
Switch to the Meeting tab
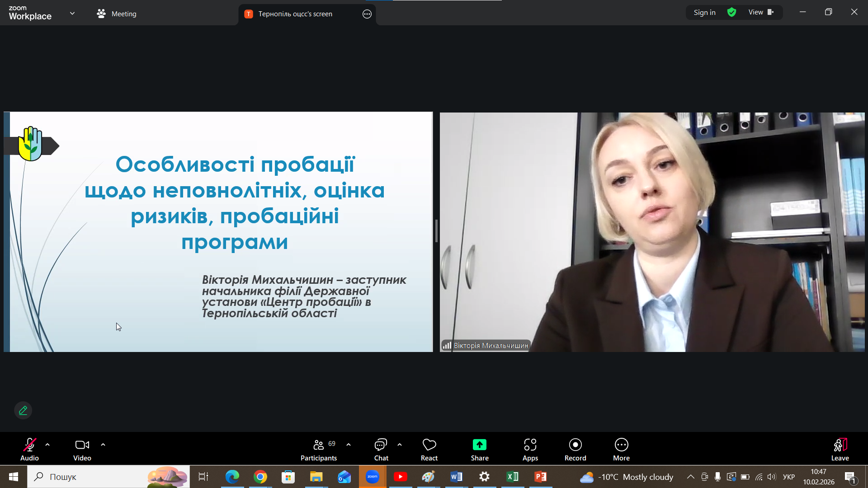[117, 14]
